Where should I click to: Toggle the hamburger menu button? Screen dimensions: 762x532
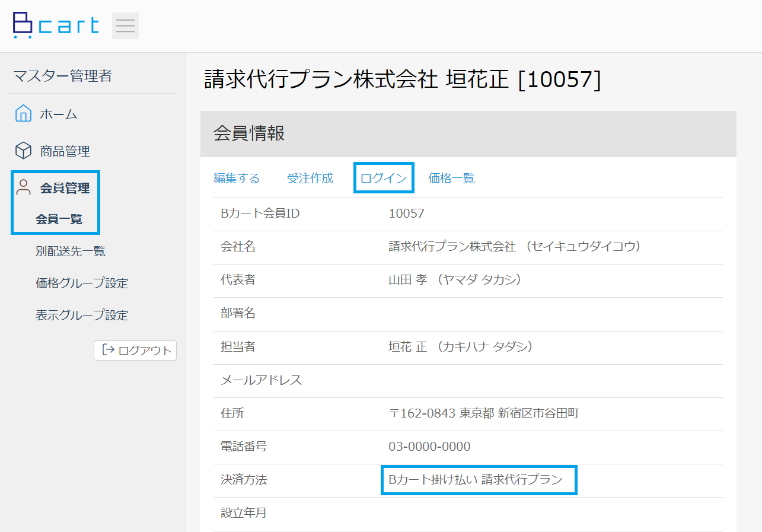[x=125, y=26]
